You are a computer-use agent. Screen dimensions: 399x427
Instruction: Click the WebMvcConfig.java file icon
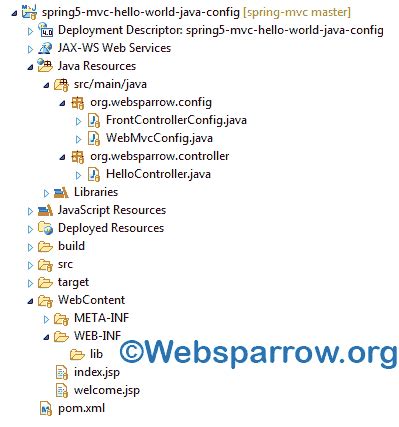(x=94, y=139)
